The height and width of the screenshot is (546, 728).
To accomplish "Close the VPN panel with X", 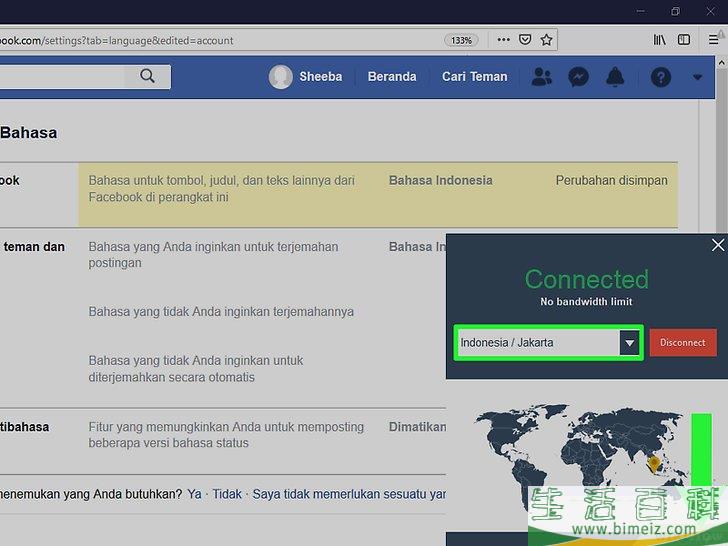I will coord(718,245).
